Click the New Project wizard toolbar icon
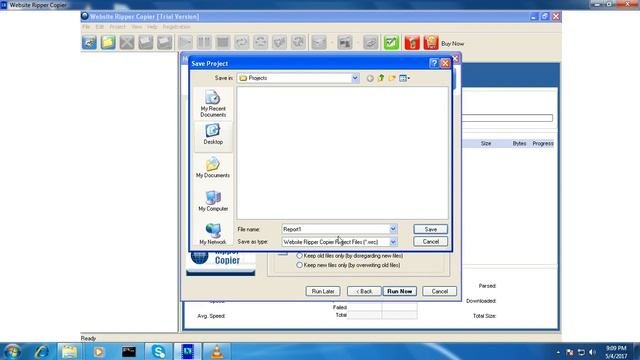The height and width of the screenshot is (360, 640). point(89,42)
